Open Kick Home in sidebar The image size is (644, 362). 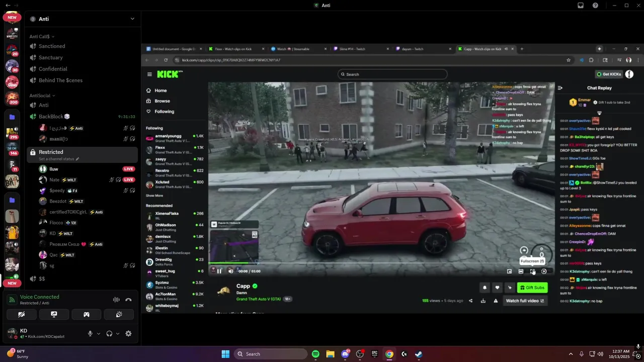pos(156,90)
